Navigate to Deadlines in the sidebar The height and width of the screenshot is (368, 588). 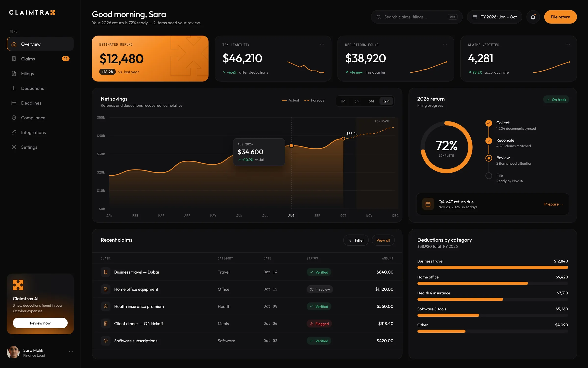point(40,103)
